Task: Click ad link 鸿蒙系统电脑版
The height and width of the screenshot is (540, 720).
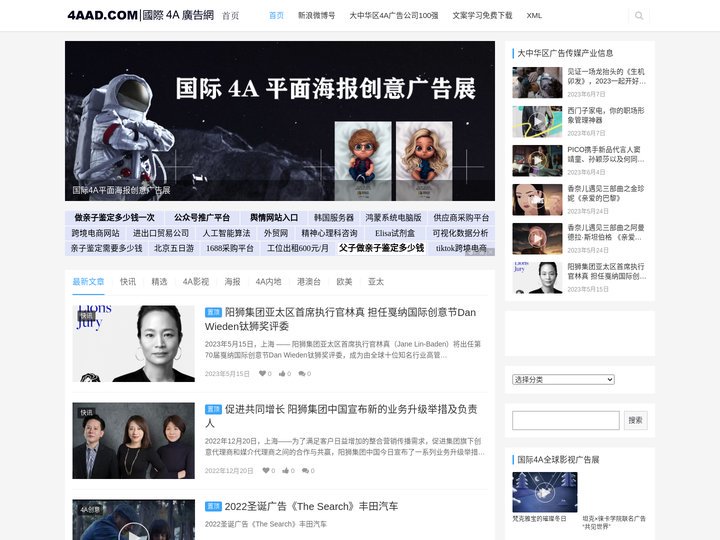Action: (x=393, y=218)
